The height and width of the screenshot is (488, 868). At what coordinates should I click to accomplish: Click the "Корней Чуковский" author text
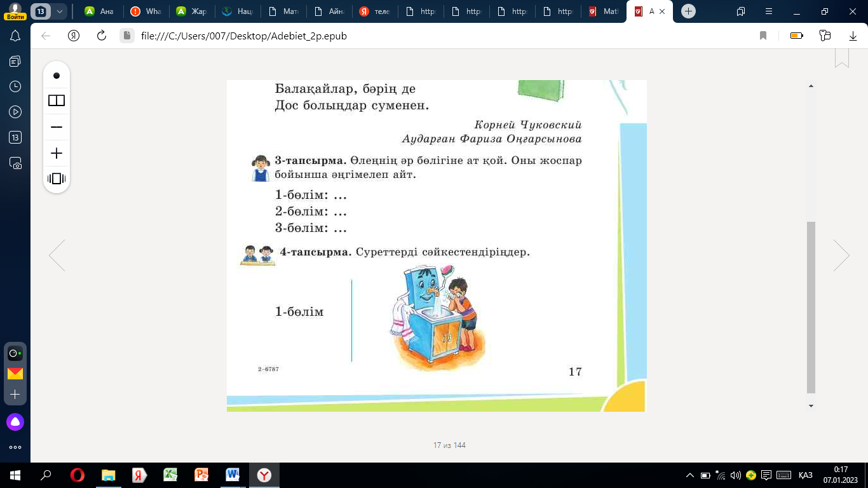coord(527,125)
